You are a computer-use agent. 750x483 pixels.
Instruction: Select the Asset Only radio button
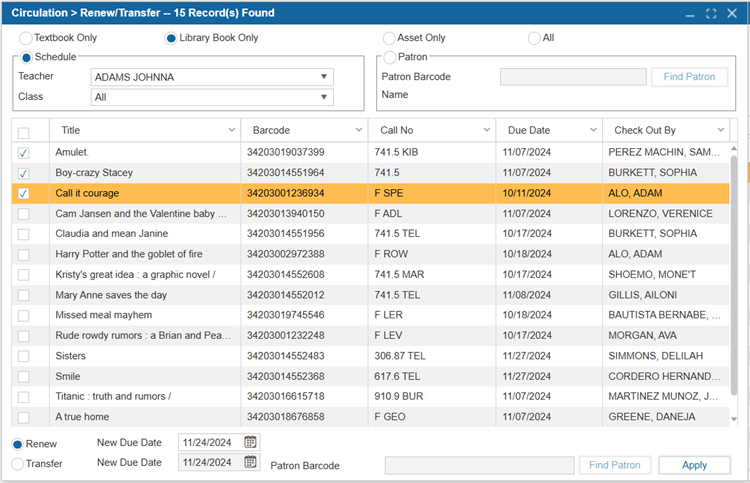pyautogui.click(x=389, y=38)
